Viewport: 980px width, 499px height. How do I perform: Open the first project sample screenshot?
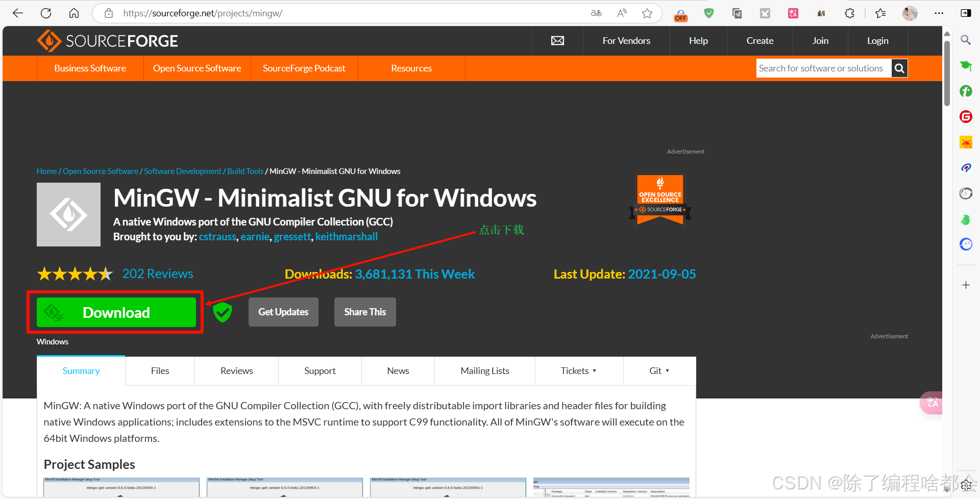coord(121,487)
